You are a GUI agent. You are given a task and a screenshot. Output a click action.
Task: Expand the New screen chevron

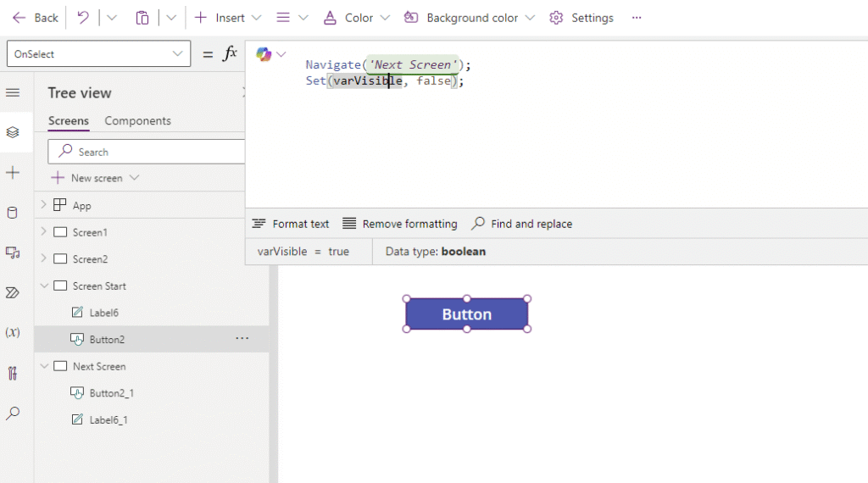pyautogui.click(x=134, y=178)
